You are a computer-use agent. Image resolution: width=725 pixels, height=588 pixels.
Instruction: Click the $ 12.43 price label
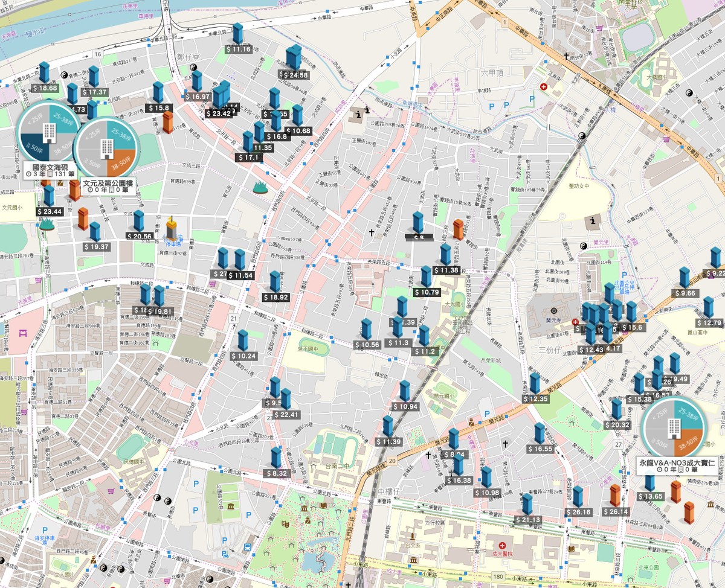tap(590, 350)
